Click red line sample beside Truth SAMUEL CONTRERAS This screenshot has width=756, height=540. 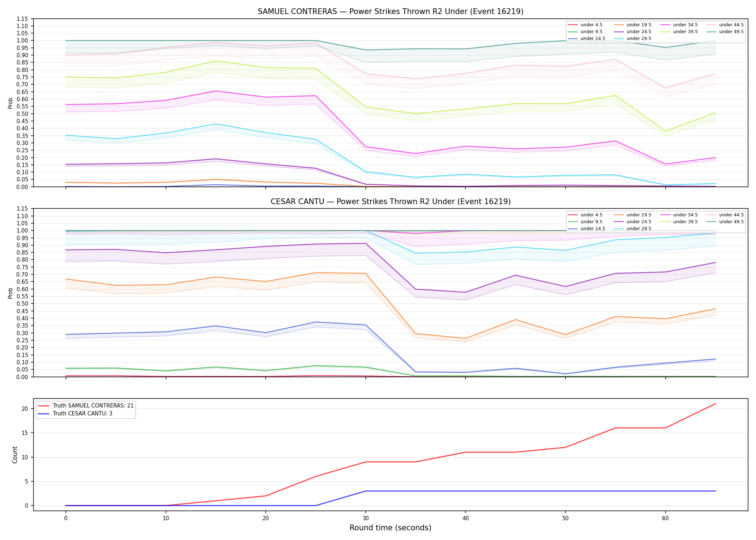pyautogui.click(x=43, y=406)
